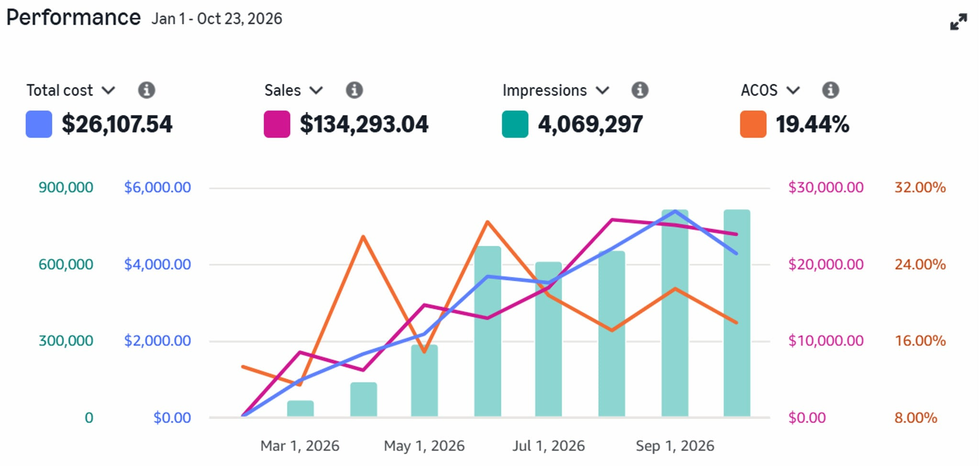Open info tooltip next to Impressions
The width and height of the screenshot is (980, 466).
point(640,90)
